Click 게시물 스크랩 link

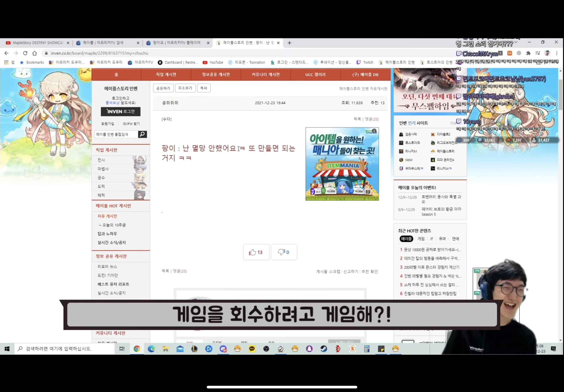(x=328, y=271)
